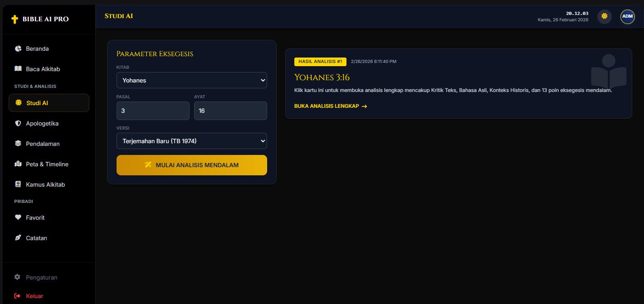Click the gold cross logo icon
This screenshot has height=304, width=644.
[15, 19]
